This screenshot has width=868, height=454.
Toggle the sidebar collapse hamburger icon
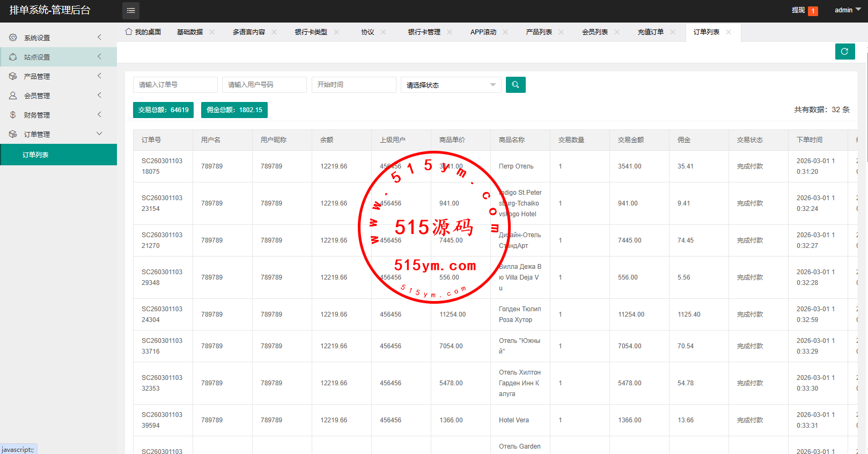[131, 11]
